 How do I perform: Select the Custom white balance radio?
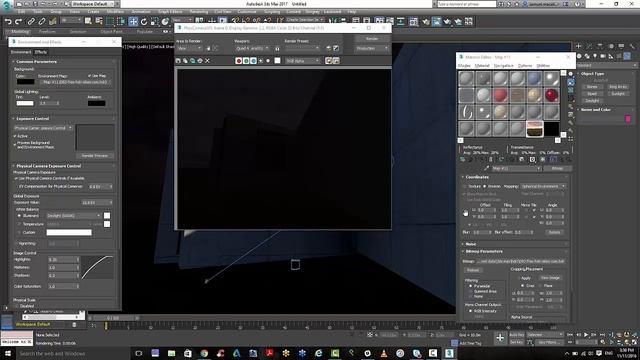pos(19,232)
